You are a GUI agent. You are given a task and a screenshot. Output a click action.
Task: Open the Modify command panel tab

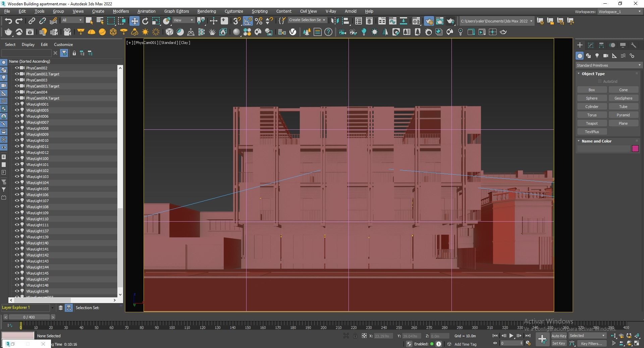(x=591, y=45)
